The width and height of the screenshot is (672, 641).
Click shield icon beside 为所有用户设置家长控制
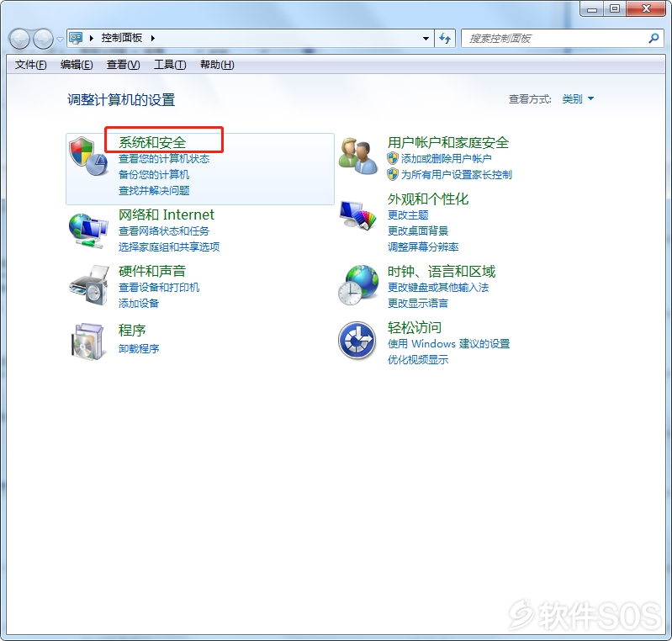pyautogui.click(x=393, y=174)
